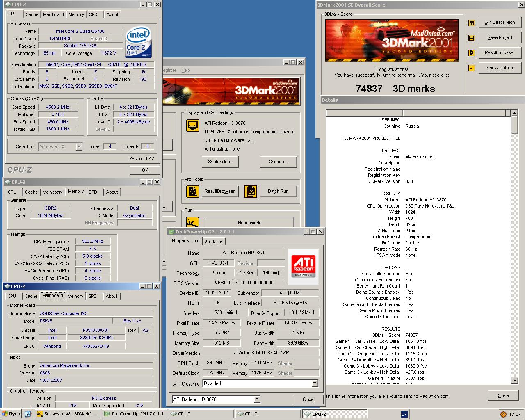
Task: Click the Batch Run icon in Pro Tools
Action: (251, 191)
